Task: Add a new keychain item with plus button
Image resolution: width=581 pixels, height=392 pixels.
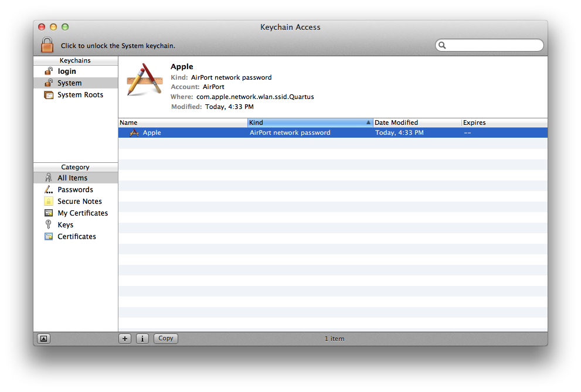Action: (x=125, y=338)
